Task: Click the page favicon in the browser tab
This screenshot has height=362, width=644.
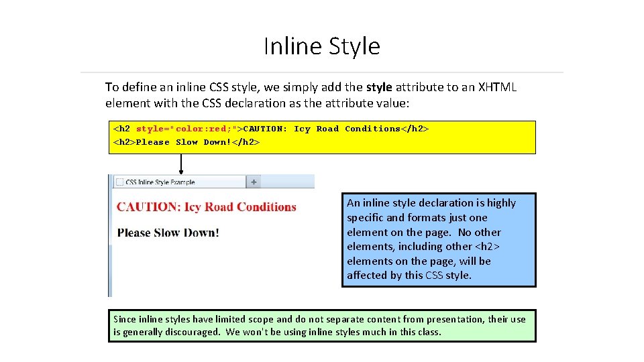Action: coord(119,182)
